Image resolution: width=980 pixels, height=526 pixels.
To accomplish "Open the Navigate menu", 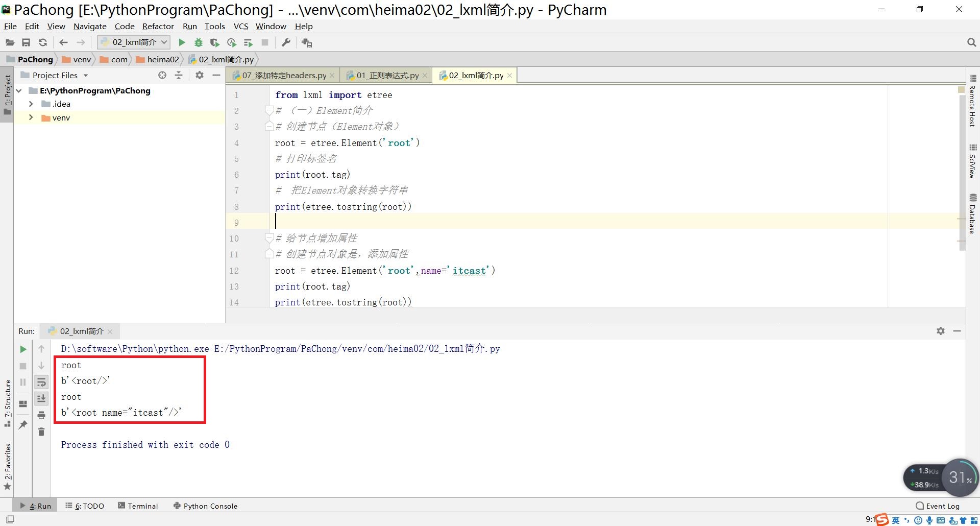I will point(90,26).
